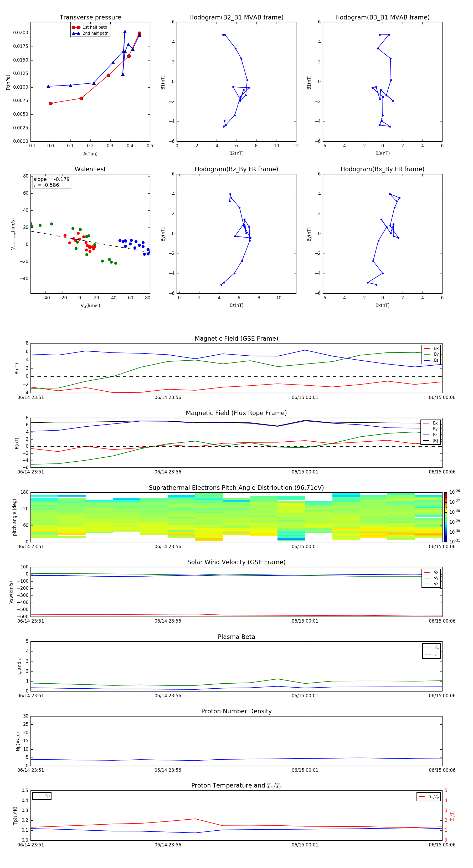473x868 pixels.
Task: Click the "Bz(nT)" x-axis label
Action: tap(236, 306)
